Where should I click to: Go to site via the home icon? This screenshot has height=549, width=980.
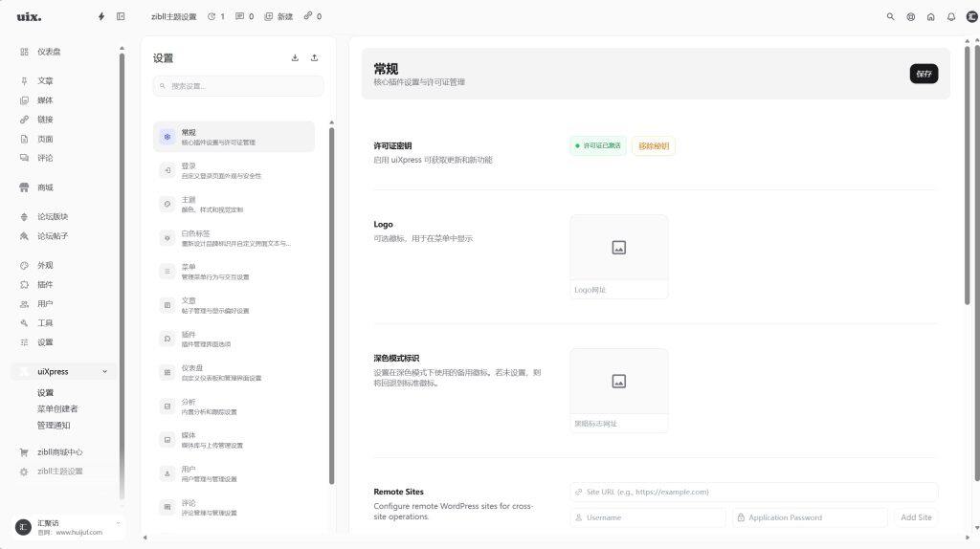[x=930, y=17]
